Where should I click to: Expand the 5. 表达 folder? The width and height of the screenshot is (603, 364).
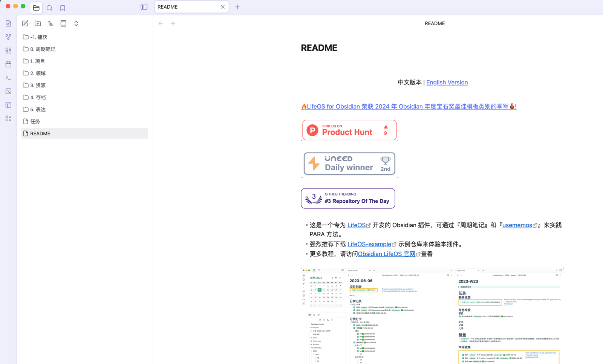84,109
